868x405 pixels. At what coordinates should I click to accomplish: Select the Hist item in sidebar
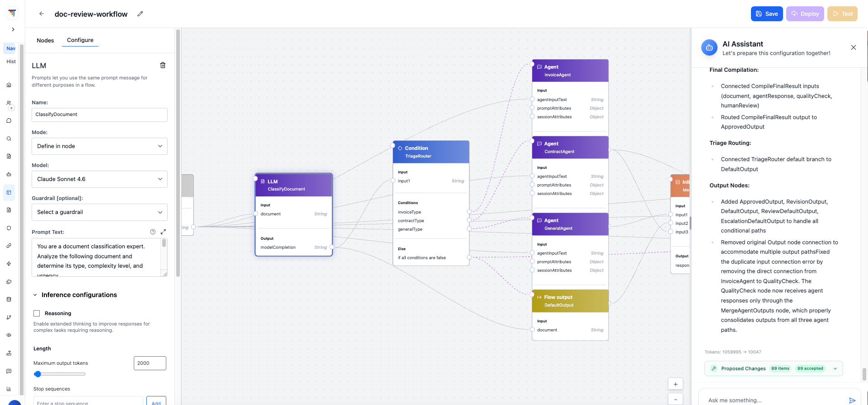coord(11,61)
